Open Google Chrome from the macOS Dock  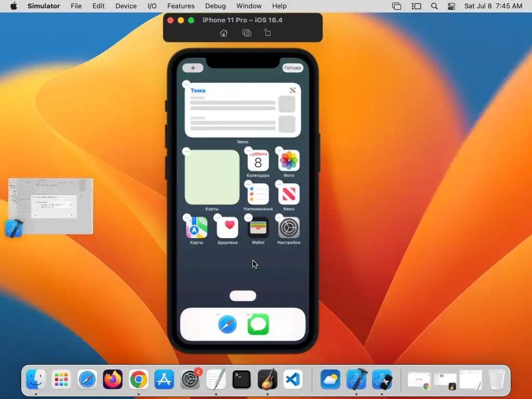(138, 379)
